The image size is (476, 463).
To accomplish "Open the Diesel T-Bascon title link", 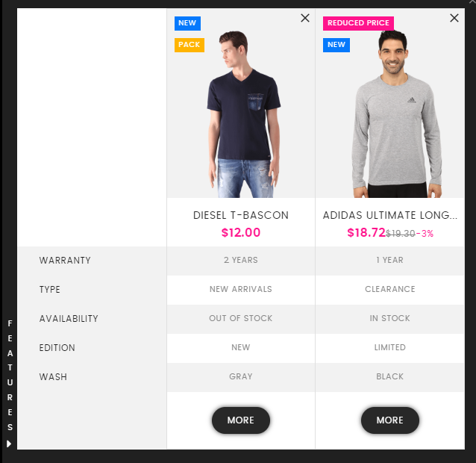I will 241,215.
